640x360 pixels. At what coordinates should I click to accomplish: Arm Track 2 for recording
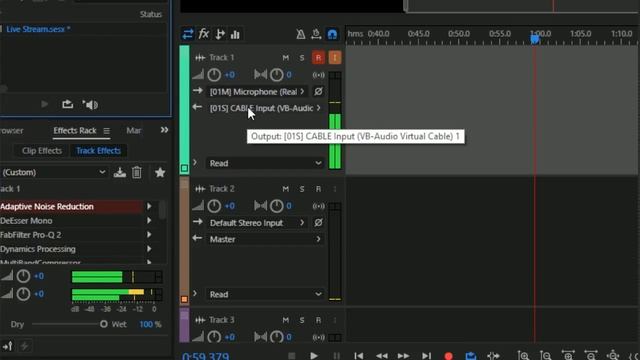(318, 189)
